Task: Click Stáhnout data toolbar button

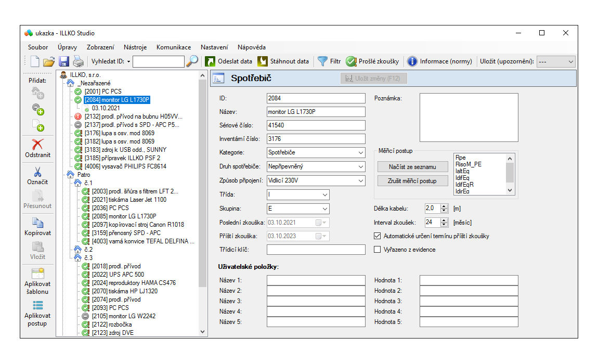Action: (x=283, y=61)
